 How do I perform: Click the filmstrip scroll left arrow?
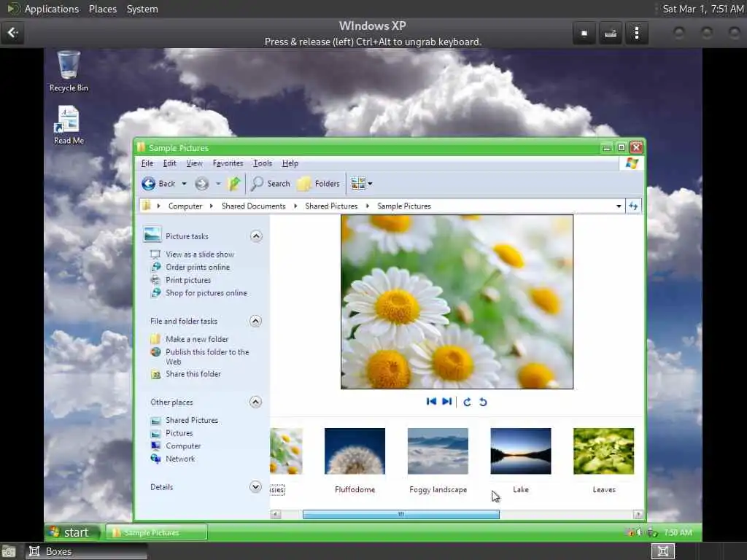[276, 514]
